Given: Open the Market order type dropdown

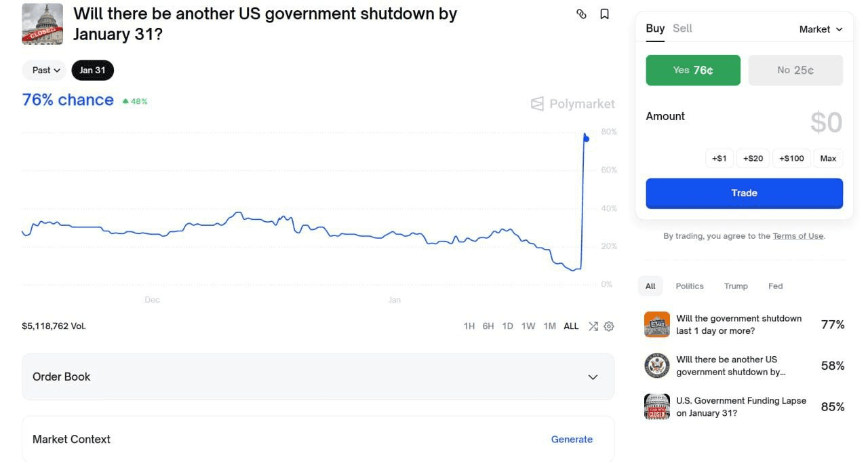Looking at the screenshot, I should tap(821, 29).
